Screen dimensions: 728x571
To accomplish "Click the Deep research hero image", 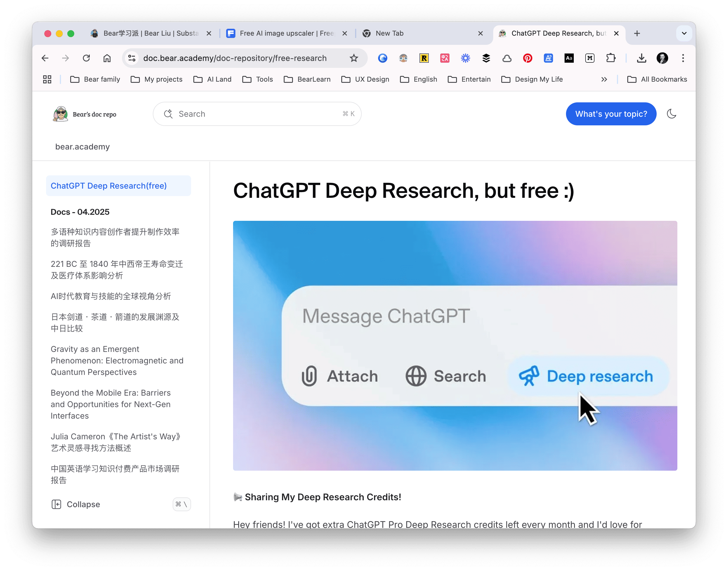I will point(455,345).
